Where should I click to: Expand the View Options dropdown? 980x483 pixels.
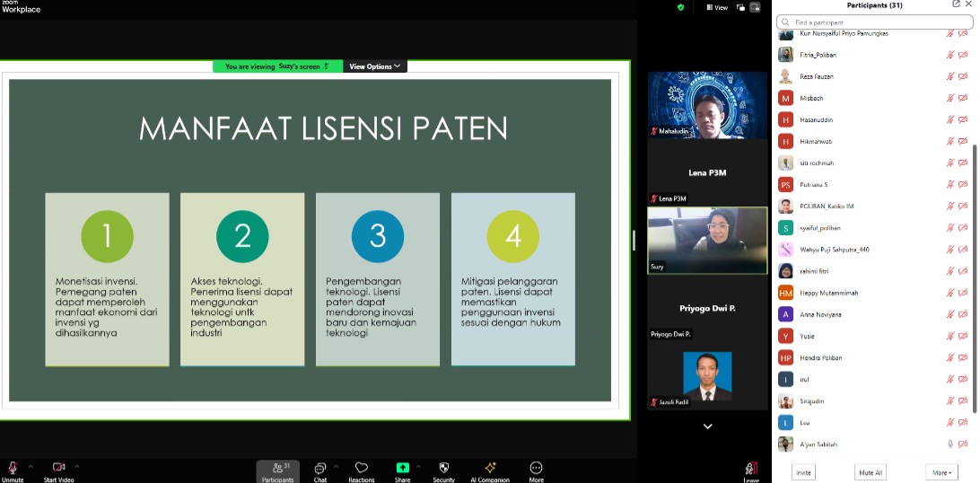[375, 66]
